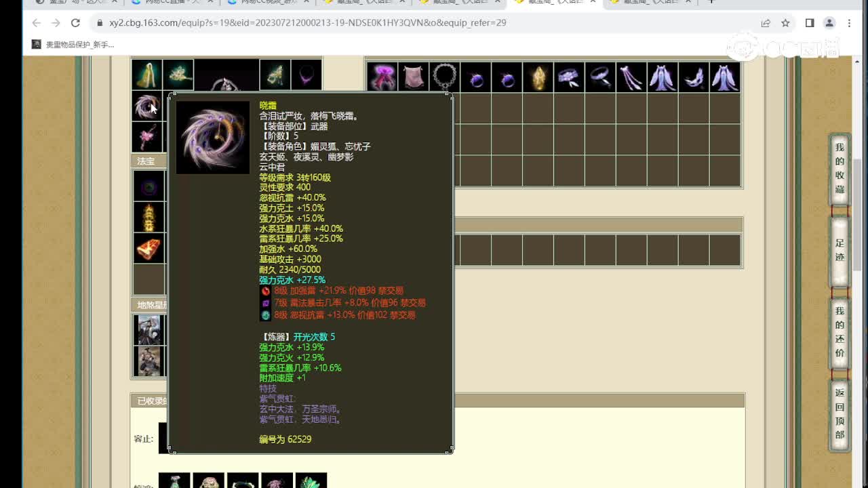Select the 灵性要求 400 line
Screen dimensions: 868x488
pyautogui.click(x=285, y=188)
